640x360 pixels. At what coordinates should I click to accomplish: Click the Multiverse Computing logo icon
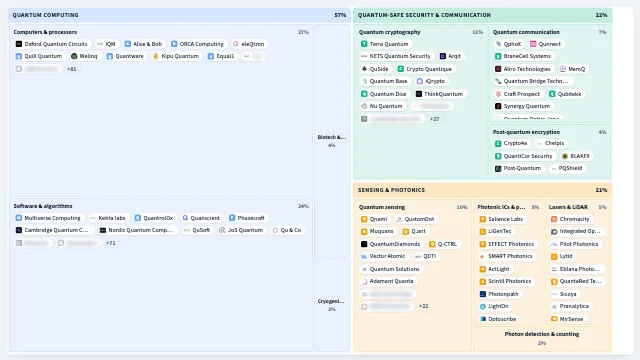(19, 218)
